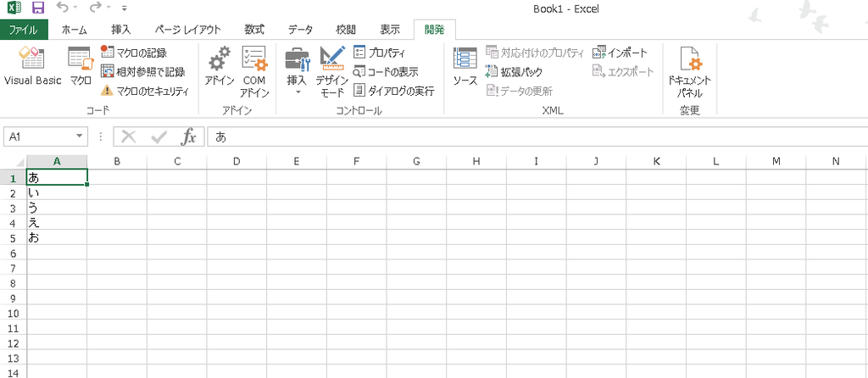Image resolution: width=868 pixels, height=378 pixels.
Task: Customize the Quick Access Toolbar dropdown
Action: coord(124,8)
